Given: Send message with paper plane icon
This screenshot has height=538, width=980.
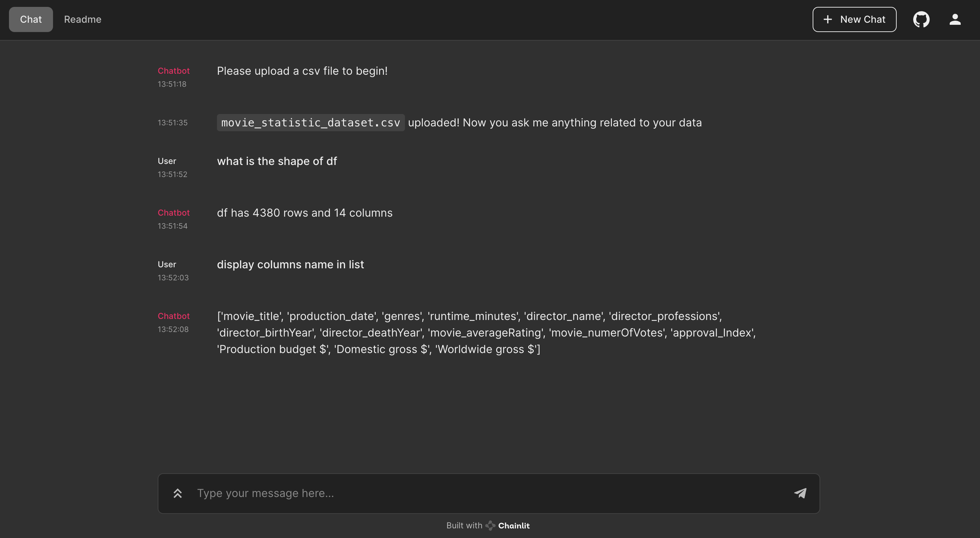Looking at the screenshot, I should [x=800, y=493].
